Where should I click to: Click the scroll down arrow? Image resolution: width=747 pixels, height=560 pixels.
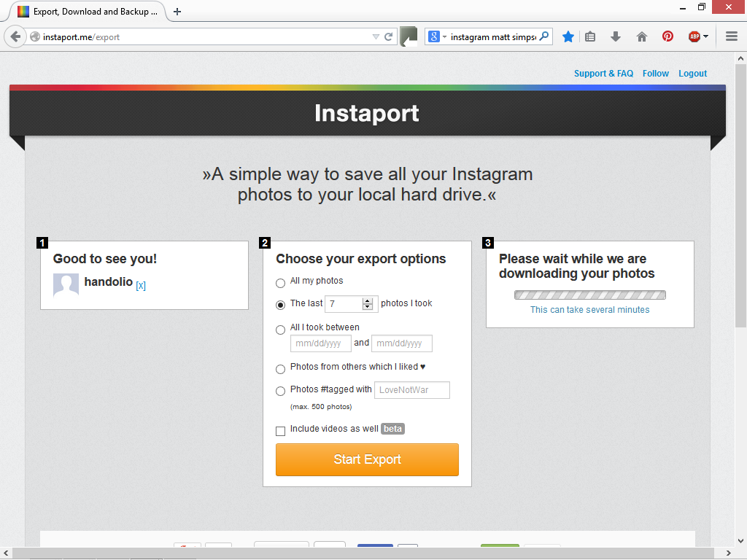pos(740,541)
